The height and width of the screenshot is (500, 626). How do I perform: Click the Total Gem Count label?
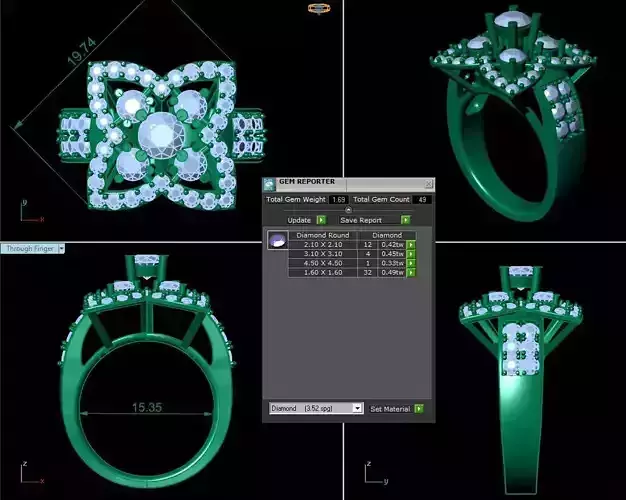point(381,199)
